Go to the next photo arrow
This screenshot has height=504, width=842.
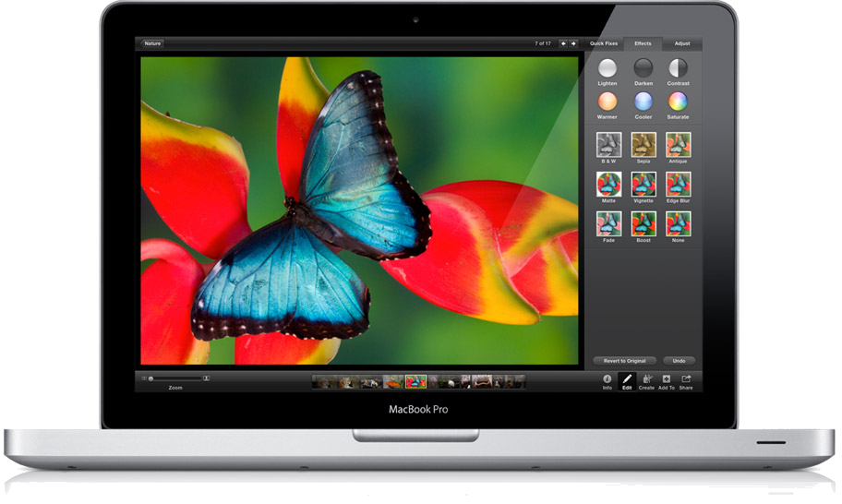pos(573,43)
